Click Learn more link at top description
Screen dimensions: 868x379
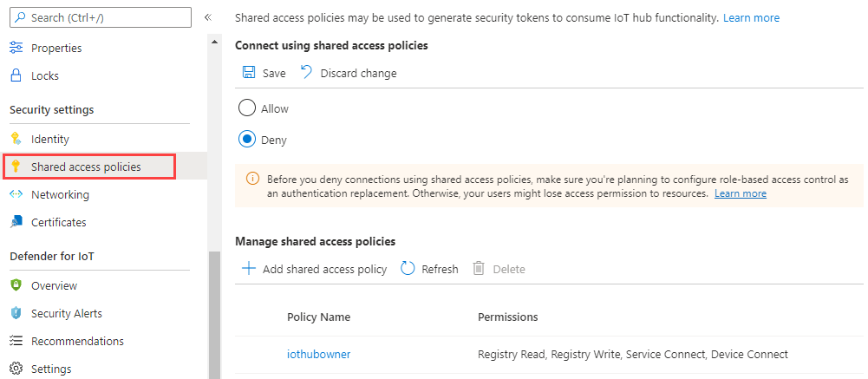point(751,17)
